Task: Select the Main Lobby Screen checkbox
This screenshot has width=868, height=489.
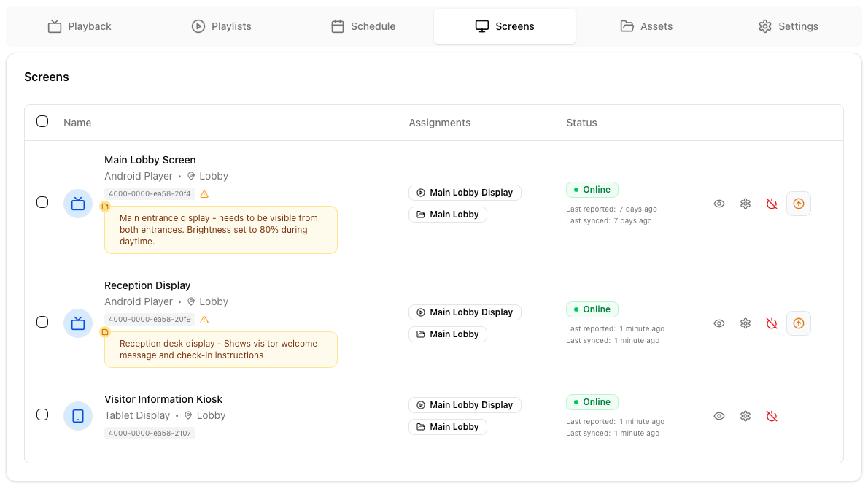Action: (42, 202)
